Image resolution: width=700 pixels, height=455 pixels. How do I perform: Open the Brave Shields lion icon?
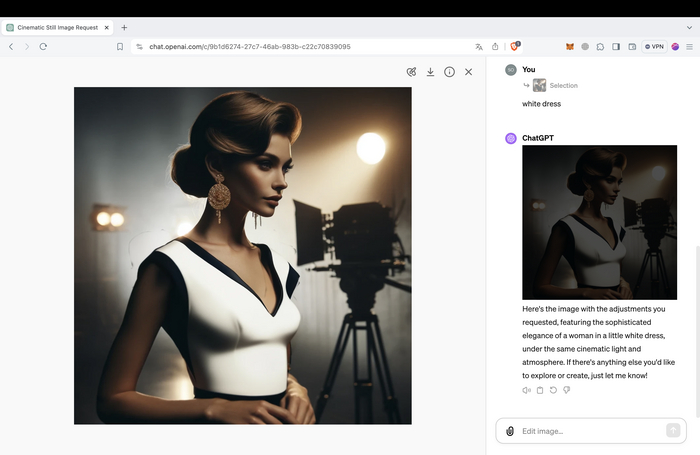click(x=515, y=46)
